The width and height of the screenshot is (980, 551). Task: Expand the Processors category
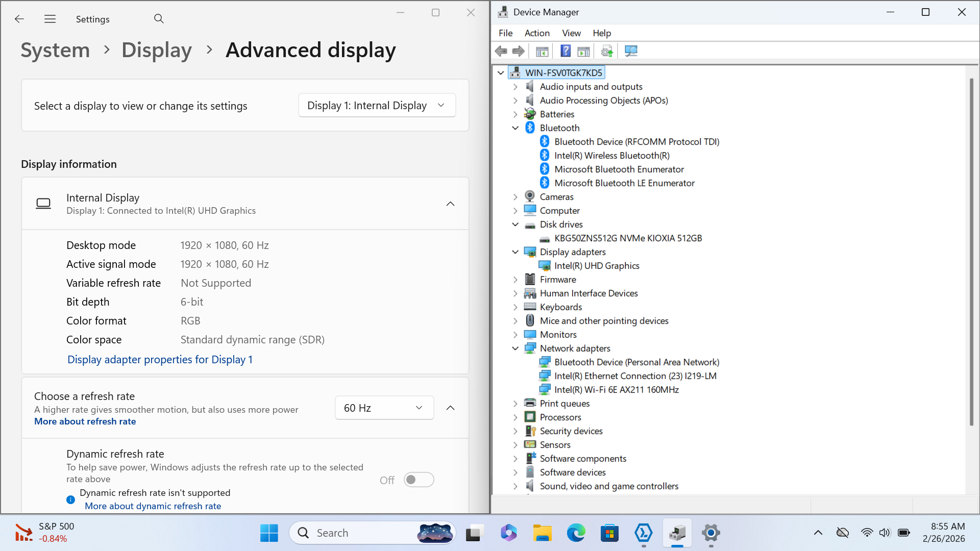click(x=515, y=417)
